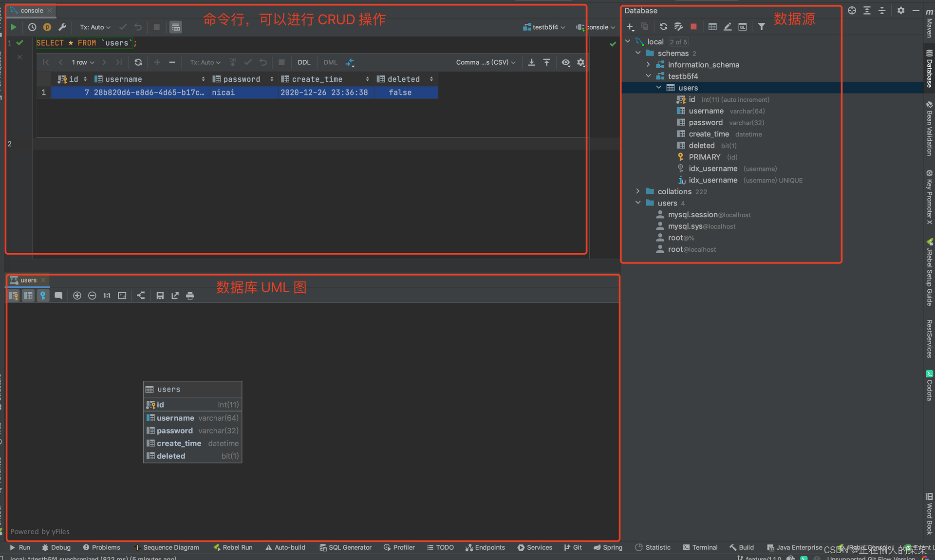This screenshot has width=935, height=560.
Task: Toggle the in-editor results table icon
Action: click(176, 27)
